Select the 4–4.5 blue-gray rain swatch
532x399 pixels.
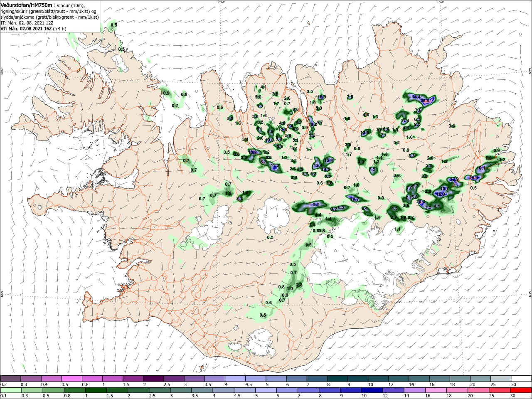tap(223, 390)
